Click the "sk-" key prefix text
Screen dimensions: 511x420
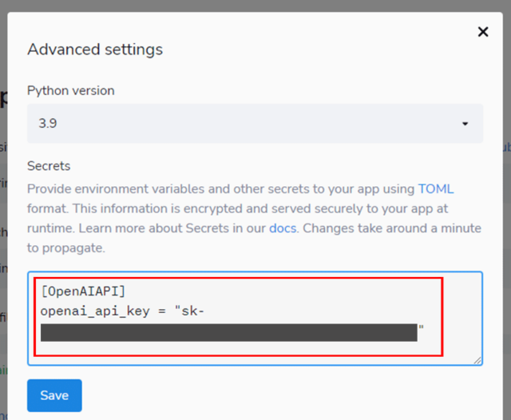[192, 311]
